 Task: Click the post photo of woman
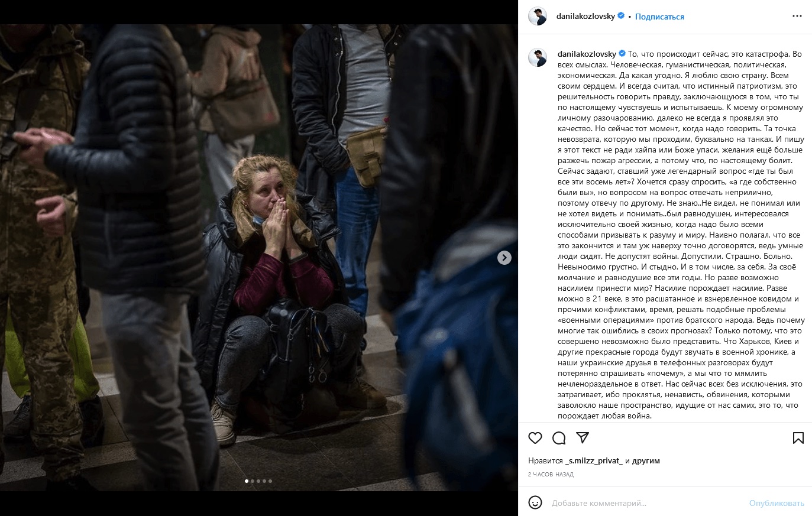259,258
